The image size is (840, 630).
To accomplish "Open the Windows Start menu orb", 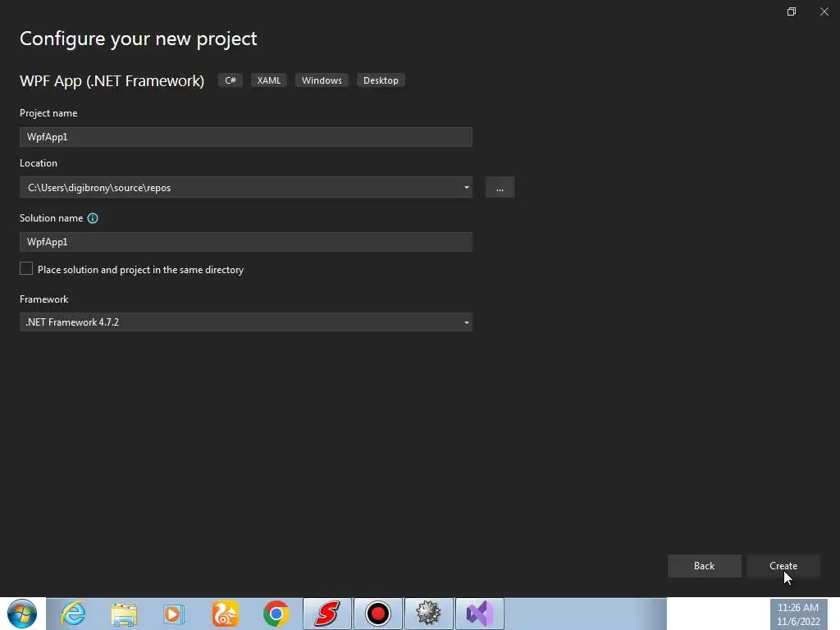I will [x=22, y=614].
